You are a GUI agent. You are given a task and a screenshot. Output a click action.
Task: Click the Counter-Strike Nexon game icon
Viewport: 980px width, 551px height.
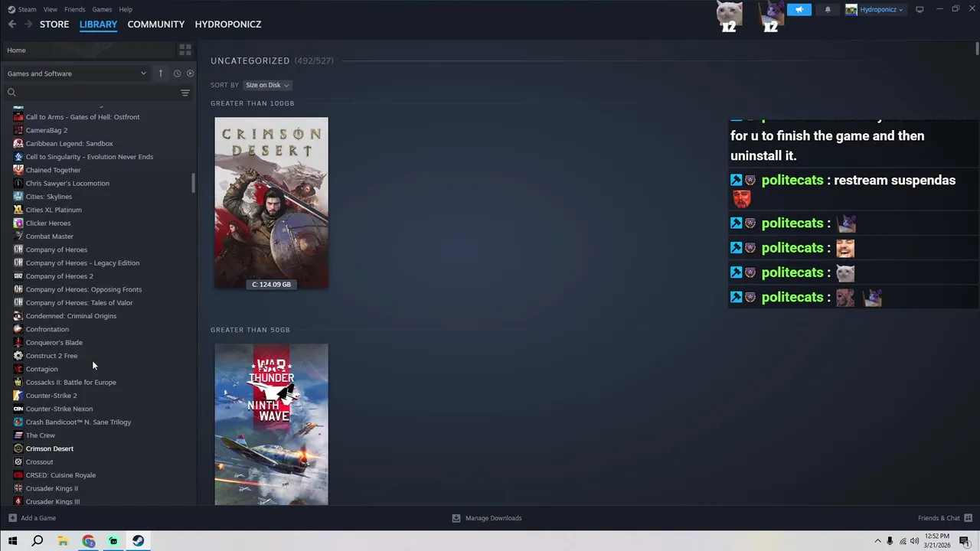pyautogui.click(x=18, y=409)
